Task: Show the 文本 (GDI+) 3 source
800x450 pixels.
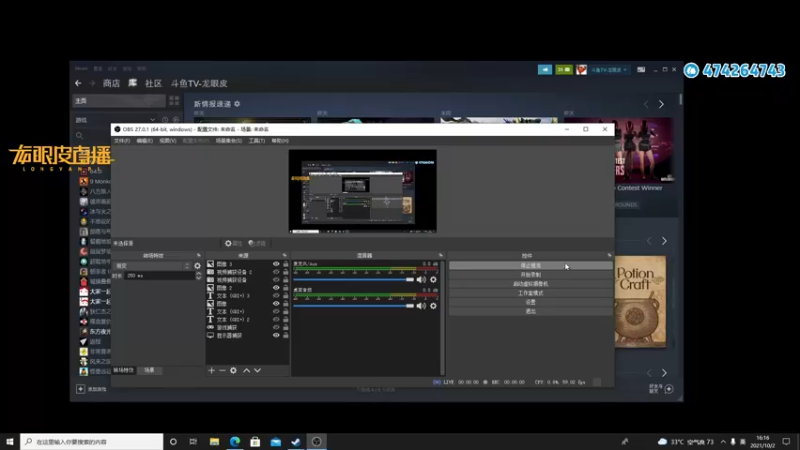Action: pos(276,295)
